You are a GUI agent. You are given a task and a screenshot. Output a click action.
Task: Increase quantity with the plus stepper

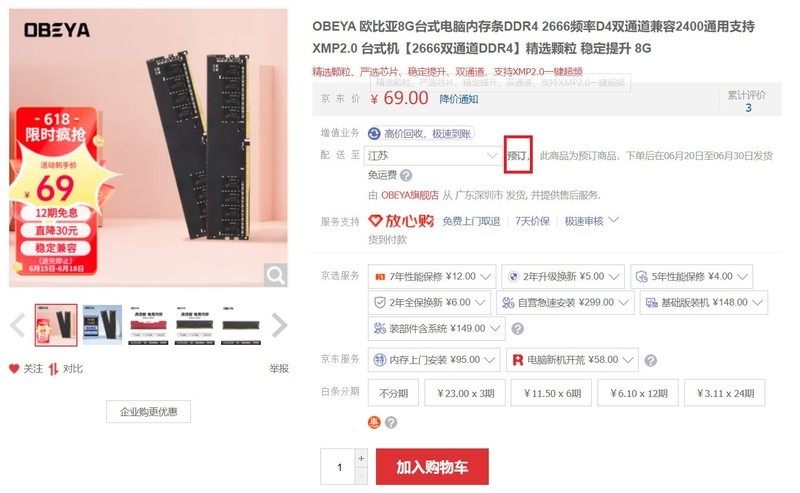click(361, 458)
